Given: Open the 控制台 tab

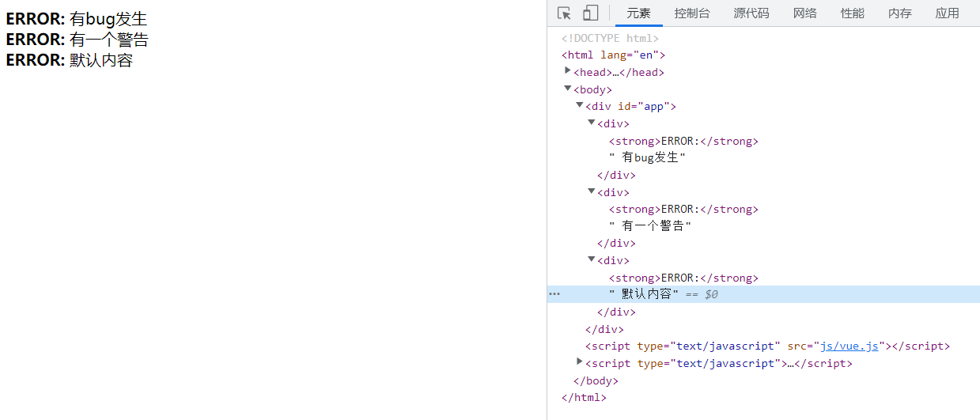Looking at the screenshot, I should pyautogui.click(x=692, y=13).
